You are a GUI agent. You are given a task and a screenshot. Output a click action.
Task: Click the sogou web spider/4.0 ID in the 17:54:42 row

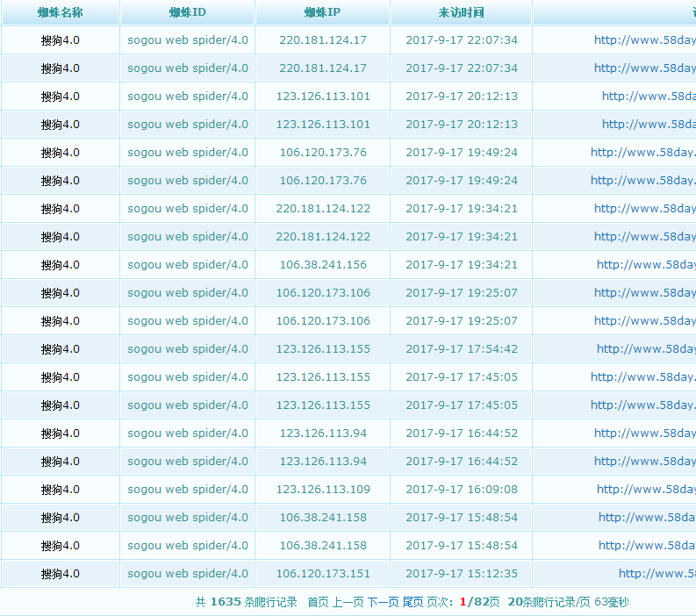click(x=188, y=349)
